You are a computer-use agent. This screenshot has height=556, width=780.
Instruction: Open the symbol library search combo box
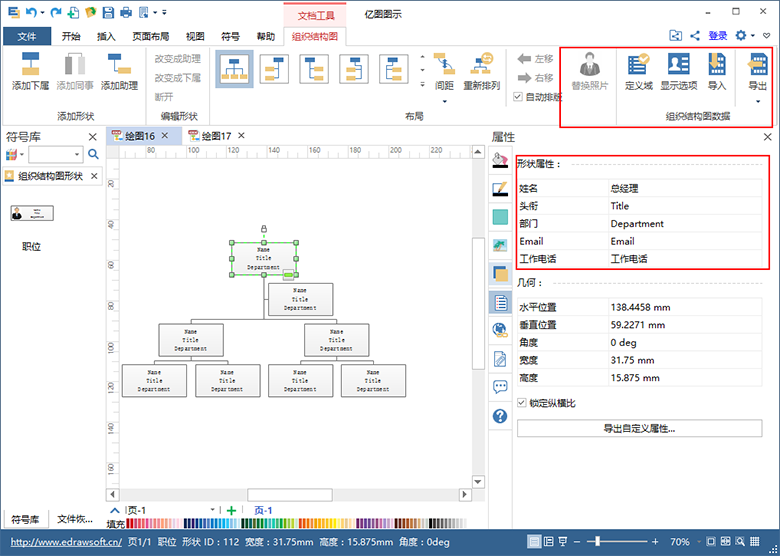coord(55,154)
